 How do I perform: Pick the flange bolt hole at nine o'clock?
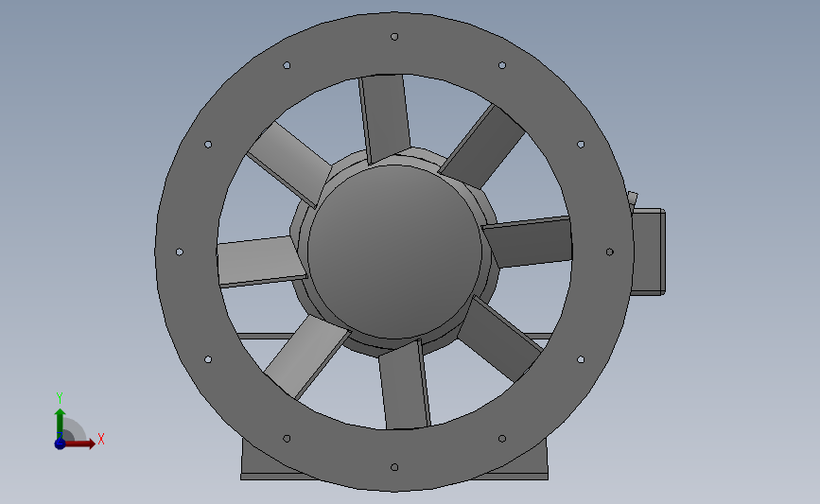(x=180, y=252)
